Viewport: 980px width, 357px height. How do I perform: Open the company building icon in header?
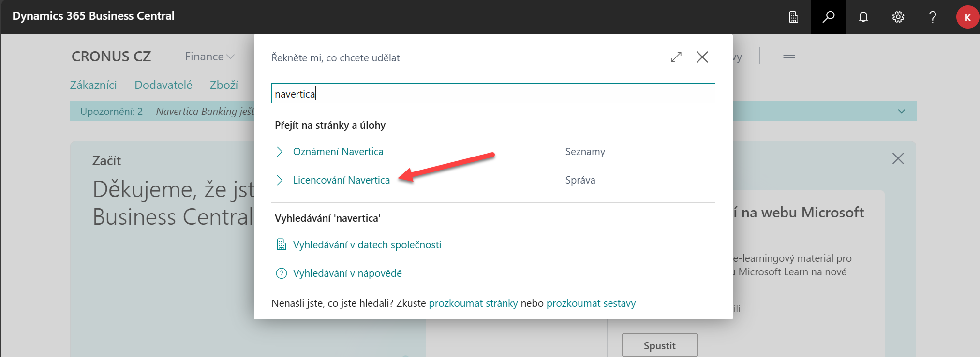(793, 17)
